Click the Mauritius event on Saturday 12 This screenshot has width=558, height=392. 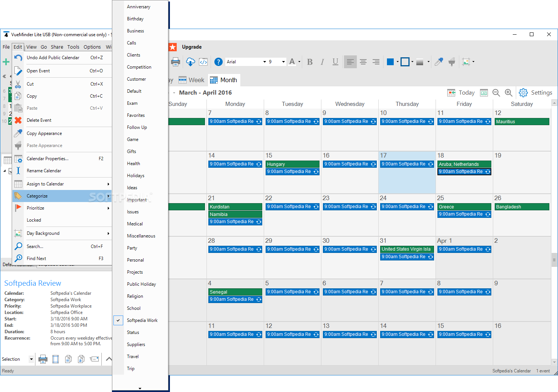(x=522, y=122)
